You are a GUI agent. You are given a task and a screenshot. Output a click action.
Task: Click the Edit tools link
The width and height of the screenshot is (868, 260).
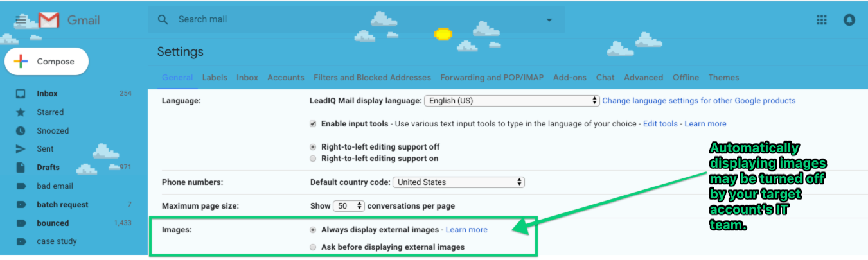660,124
